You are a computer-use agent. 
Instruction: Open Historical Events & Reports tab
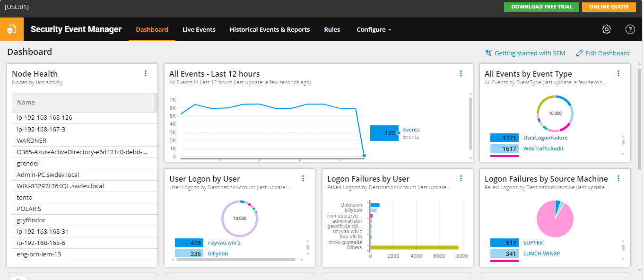point(270,29)
